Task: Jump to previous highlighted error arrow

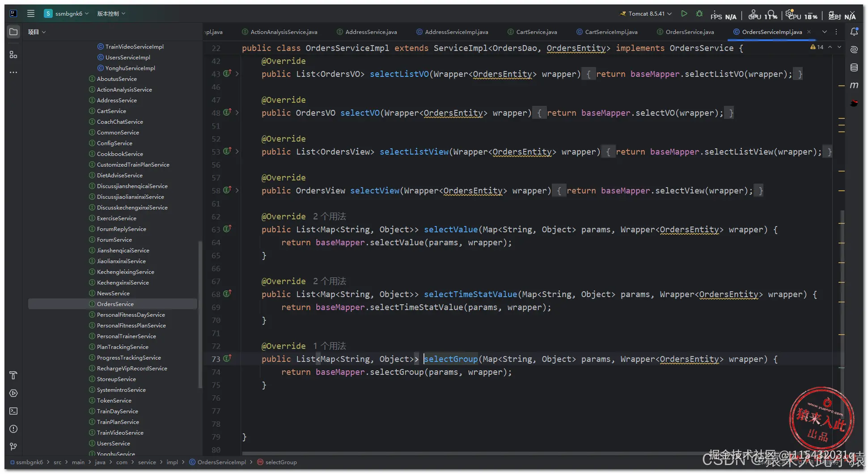Action: (830, 47)
